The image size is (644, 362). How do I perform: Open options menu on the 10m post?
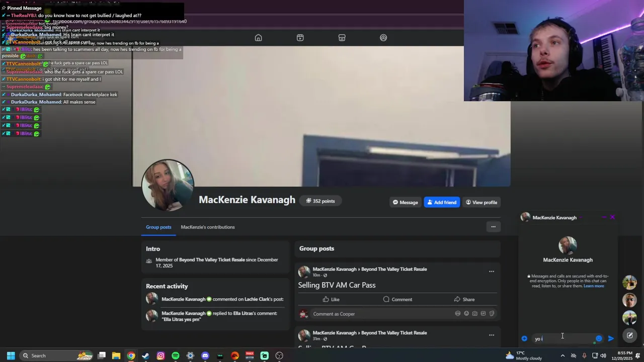pyautogui.click(x=492, y=271)
